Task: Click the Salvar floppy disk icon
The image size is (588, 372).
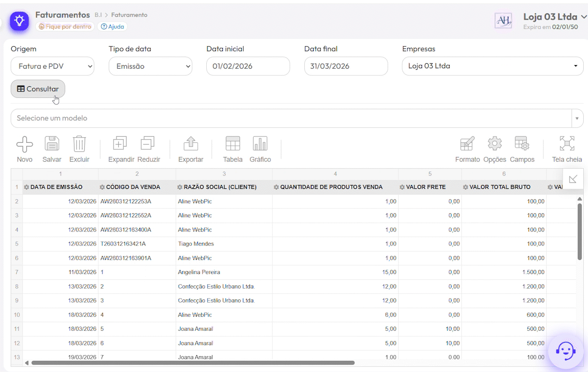Action: click(x=52, y=144)
